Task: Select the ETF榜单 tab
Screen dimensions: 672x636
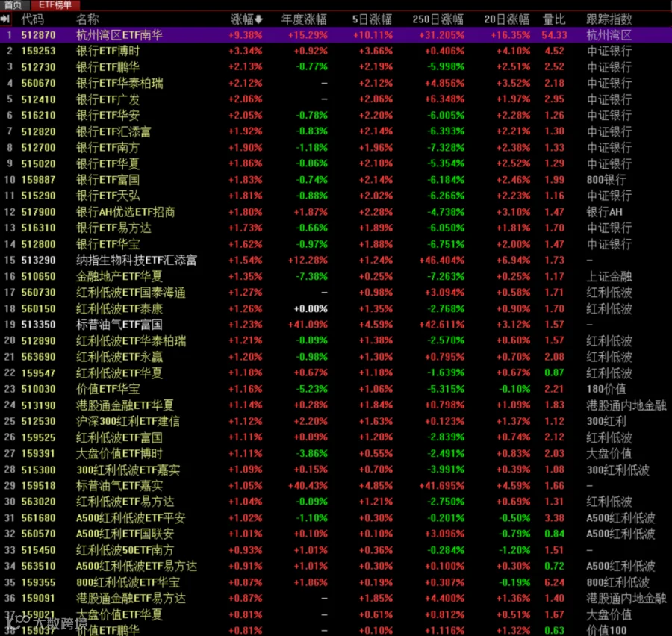Action: (x=55, y=4)
